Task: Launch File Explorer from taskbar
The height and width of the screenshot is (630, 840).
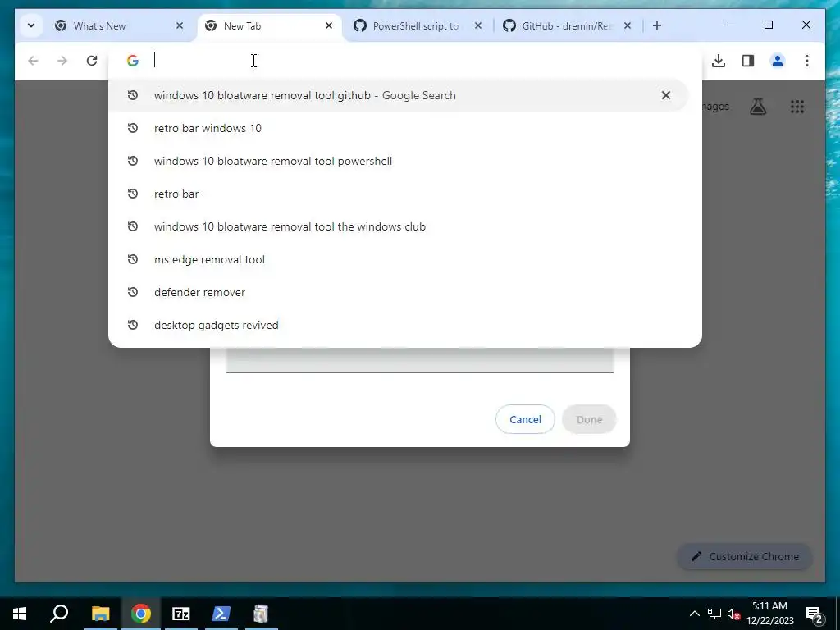Action: tap(100, 614)
